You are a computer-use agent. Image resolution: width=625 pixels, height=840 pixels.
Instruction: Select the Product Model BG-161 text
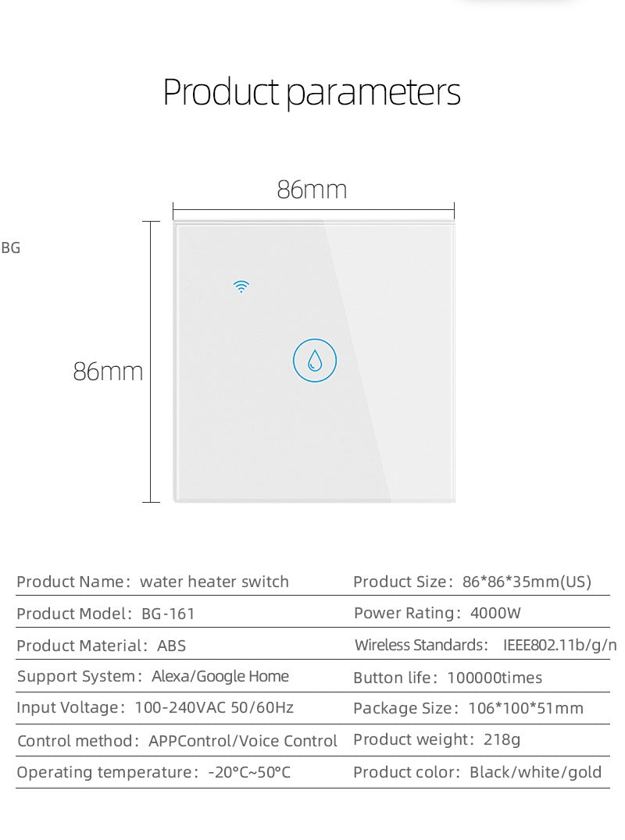click(x=106, y=614)
